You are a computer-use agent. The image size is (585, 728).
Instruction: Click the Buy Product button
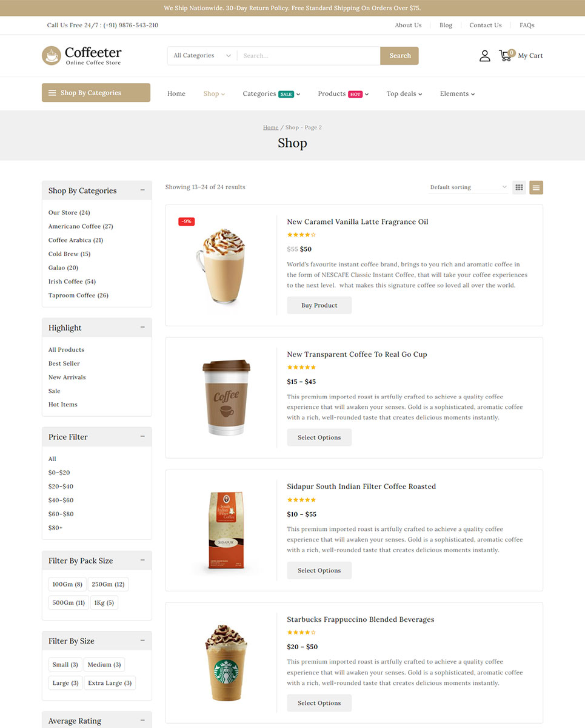pos(319,305)
